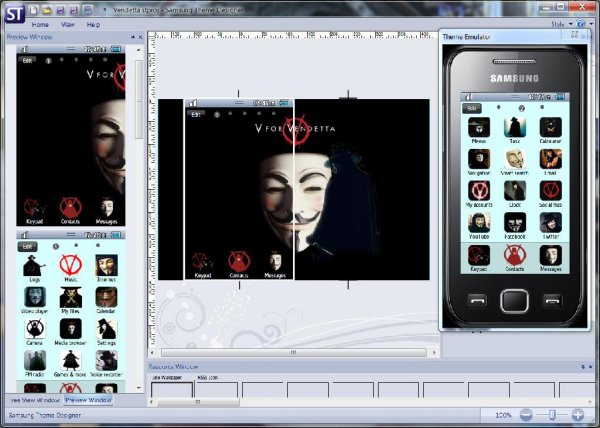
Task: Select the Media browser icon in preview
Action: (71, 332)
